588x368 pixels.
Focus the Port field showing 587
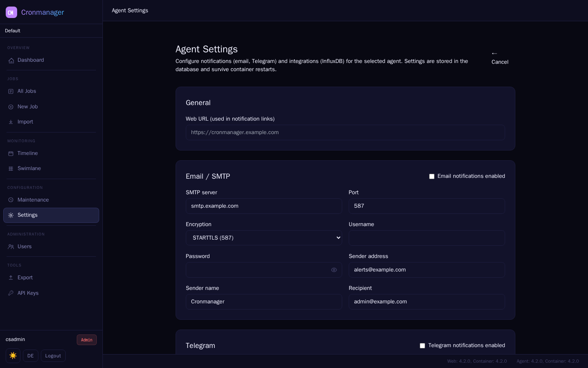[x=427, y=206]
